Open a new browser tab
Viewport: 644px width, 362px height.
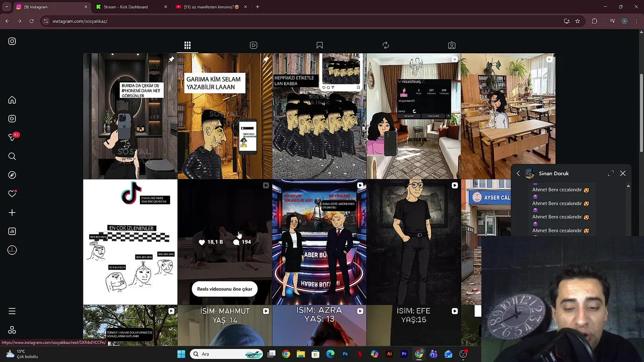258,7
